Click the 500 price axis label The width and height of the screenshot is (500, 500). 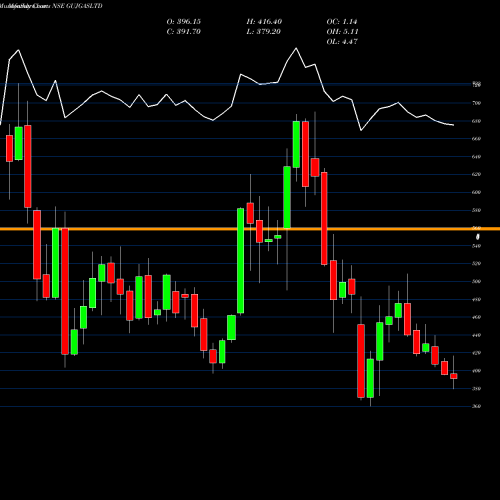click(477, 282)
